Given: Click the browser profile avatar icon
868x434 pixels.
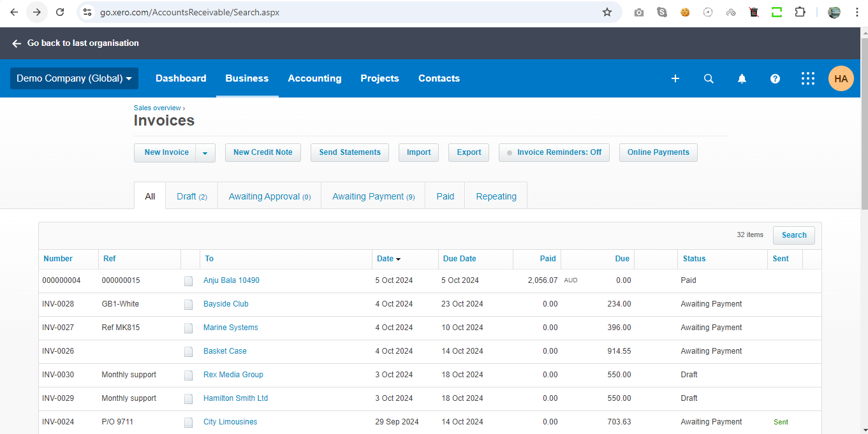Looking at the screenshot, I should coord(834,12).
